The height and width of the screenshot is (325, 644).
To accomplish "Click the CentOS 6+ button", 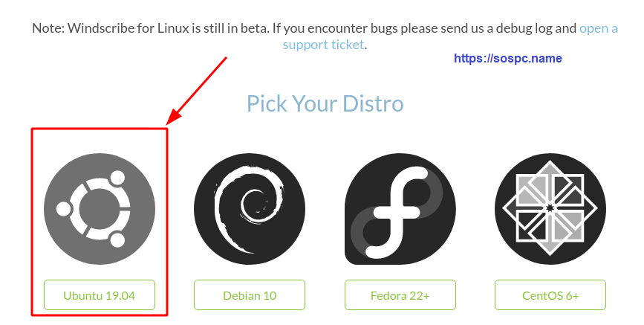I will (x=550, y=295).
